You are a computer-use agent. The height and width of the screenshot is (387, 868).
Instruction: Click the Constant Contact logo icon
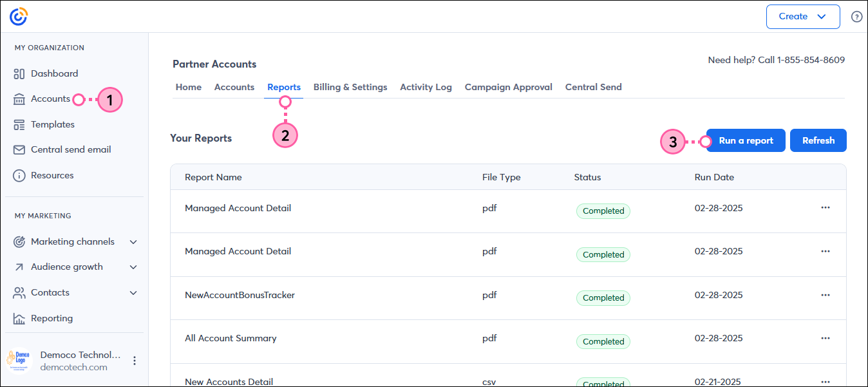coord(19,16)
